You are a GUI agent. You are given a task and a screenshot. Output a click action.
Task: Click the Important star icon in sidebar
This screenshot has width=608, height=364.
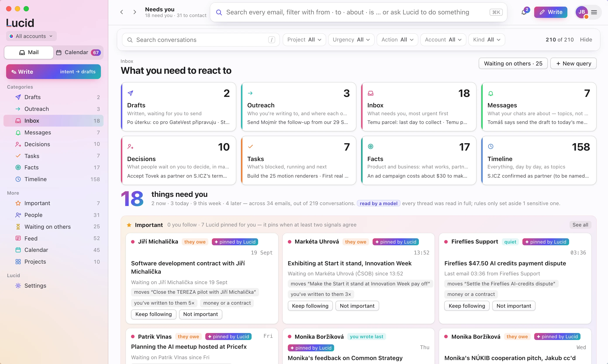tap(18, 203)
